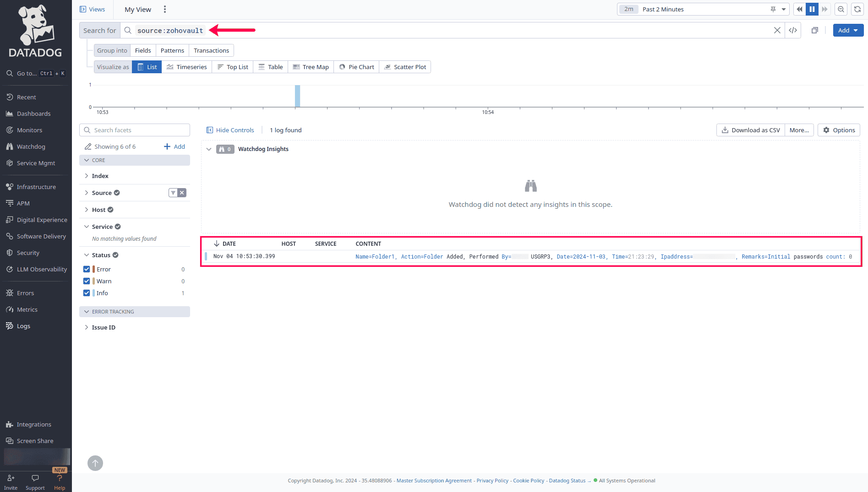Open Errors in sidebar
Viewport: 868px width, 492px height.
click(x=25, y=293)
